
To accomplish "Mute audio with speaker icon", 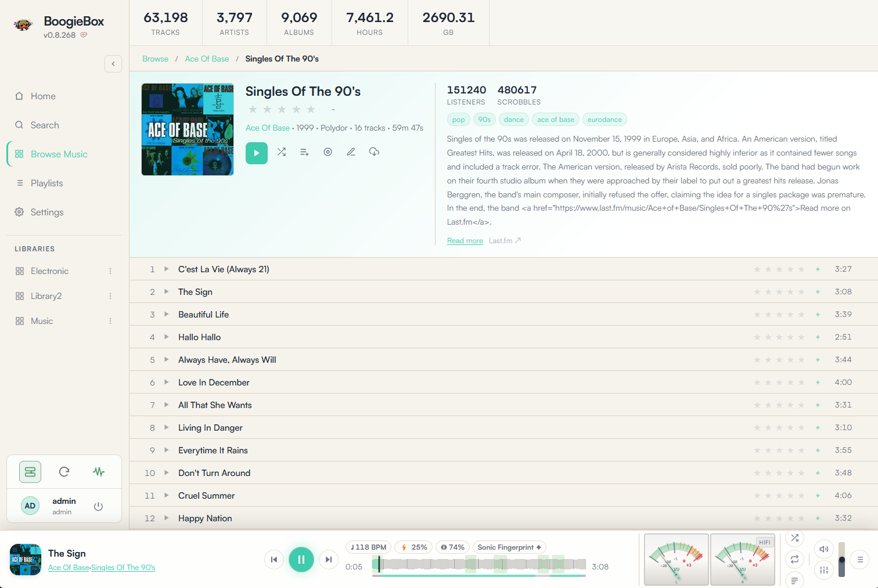I will pyautogui.click(x=824, y=549).
